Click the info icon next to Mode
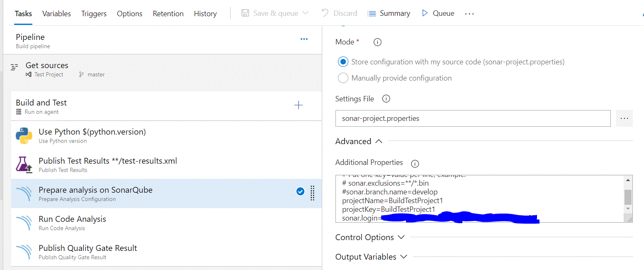This screenshot has height=270, width=644. (377, 42)
